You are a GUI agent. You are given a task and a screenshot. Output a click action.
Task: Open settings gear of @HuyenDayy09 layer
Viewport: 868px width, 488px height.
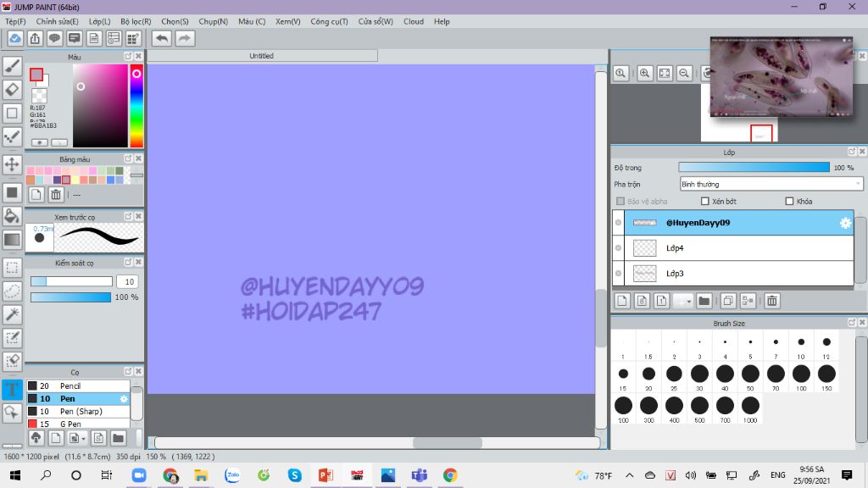845,223
